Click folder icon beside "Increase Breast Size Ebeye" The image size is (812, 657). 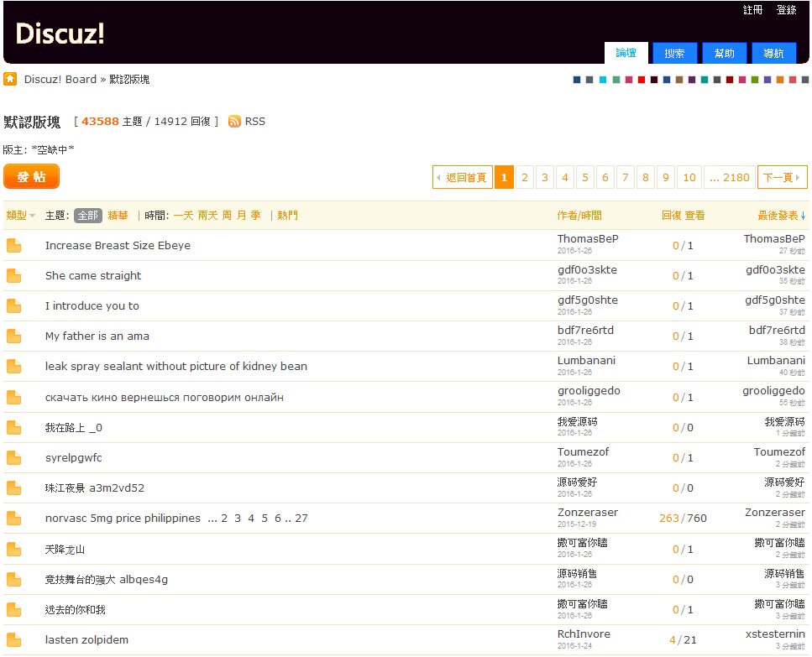click(14, 245)
